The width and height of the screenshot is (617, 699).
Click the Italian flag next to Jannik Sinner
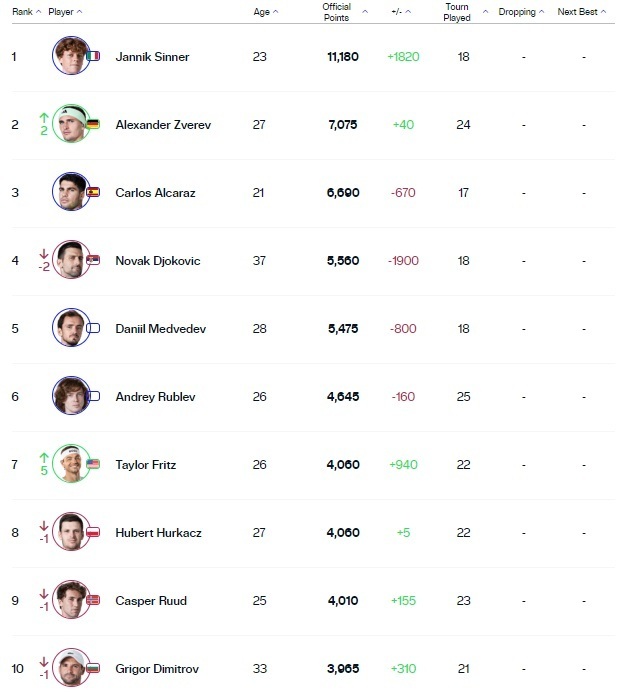coord(93,56)
